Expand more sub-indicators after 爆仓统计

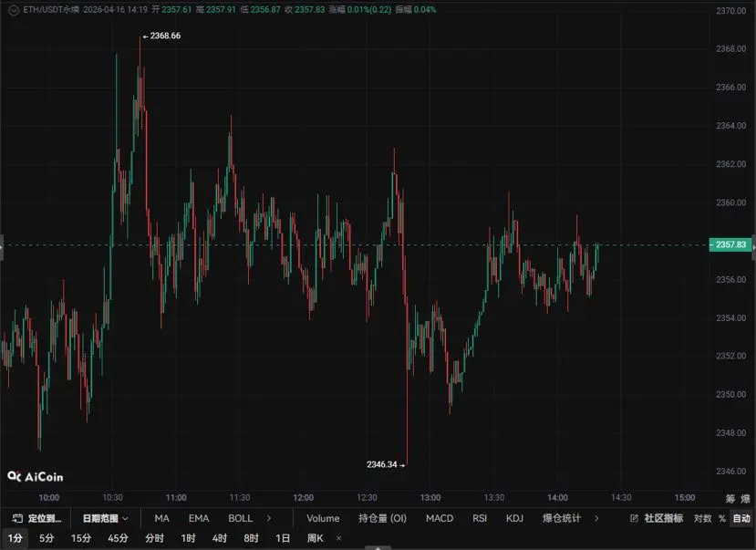(596, 518)
